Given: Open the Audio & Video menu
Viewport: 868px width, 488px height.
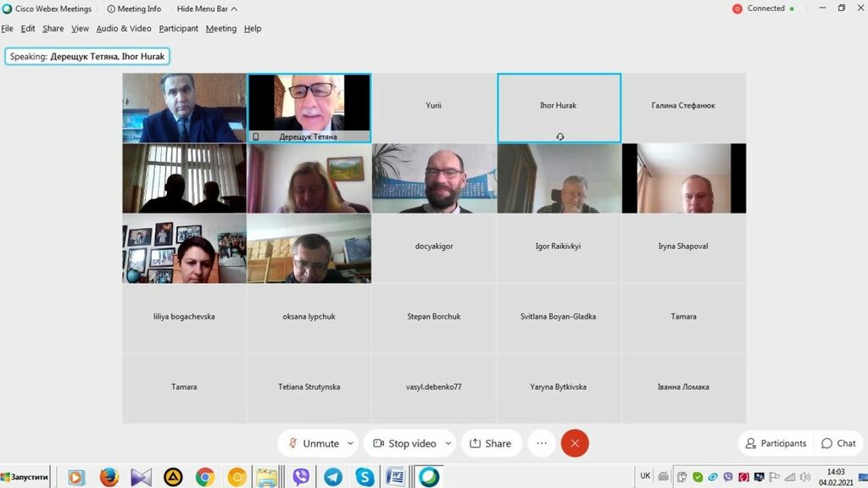Looking at the screenshot, I should tap(124, 28).
